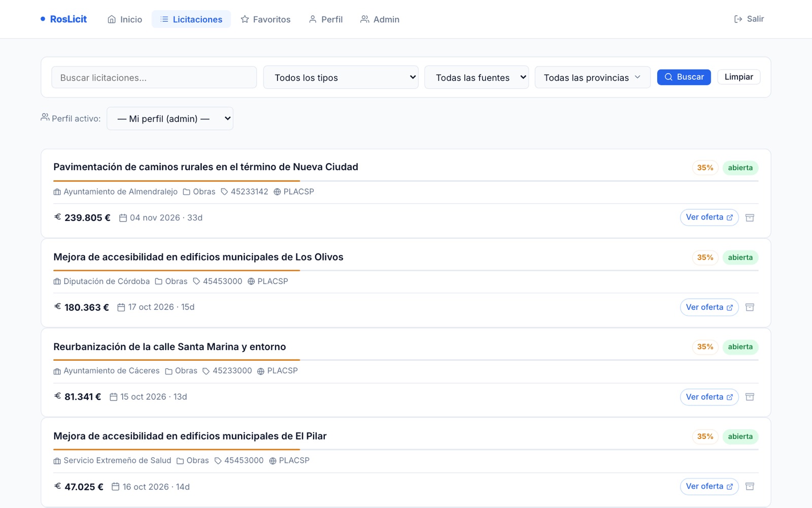Open the Mejora de accesibilidad Los Olivos title

coord(198,257)
